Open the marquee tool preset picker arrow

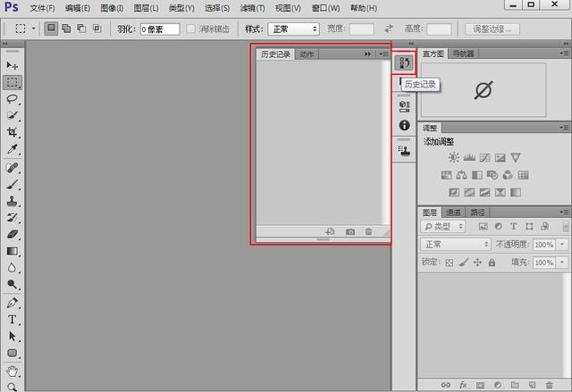(x=34, y=29)
